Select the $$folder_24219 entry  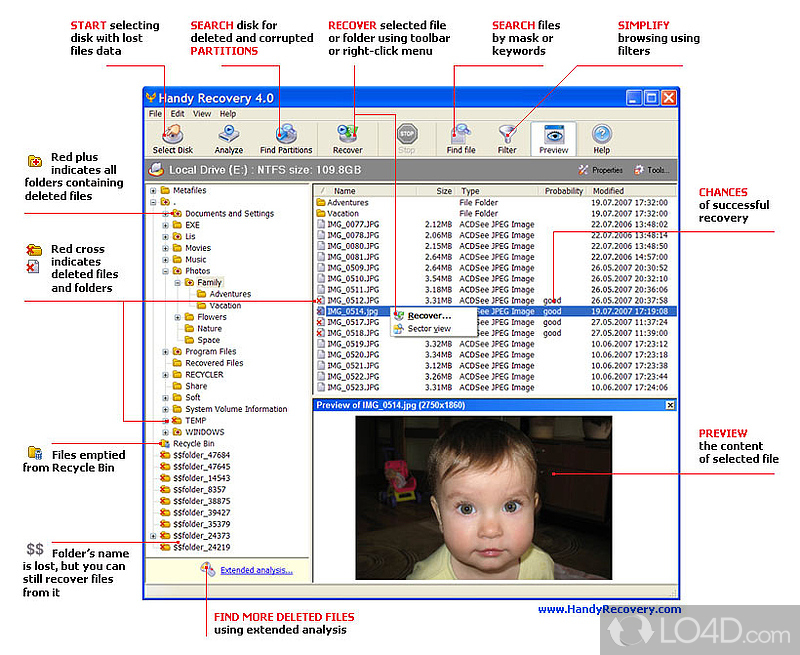201,547
